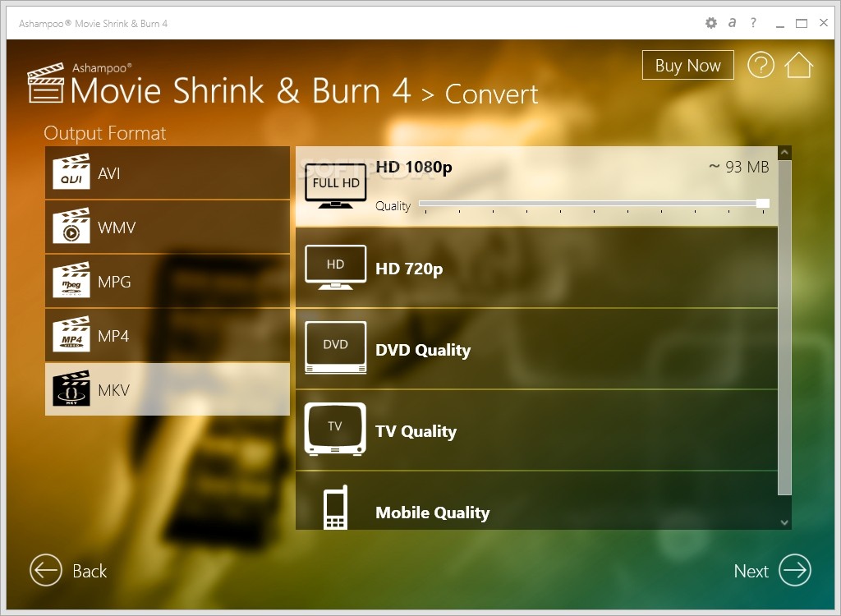Choose the HD 1080p preset title
Viewport: 841px width, 616px height.
[414, 167]
